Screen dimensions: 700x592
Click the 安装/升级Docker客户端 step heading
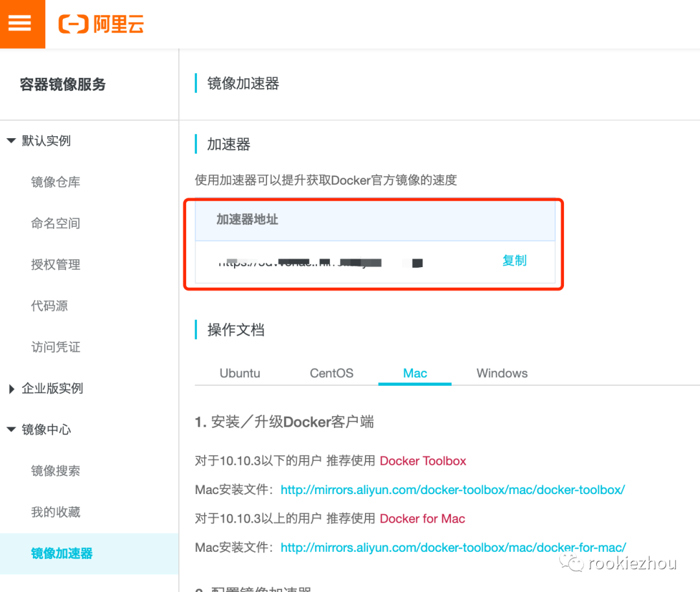coord(285,422)
